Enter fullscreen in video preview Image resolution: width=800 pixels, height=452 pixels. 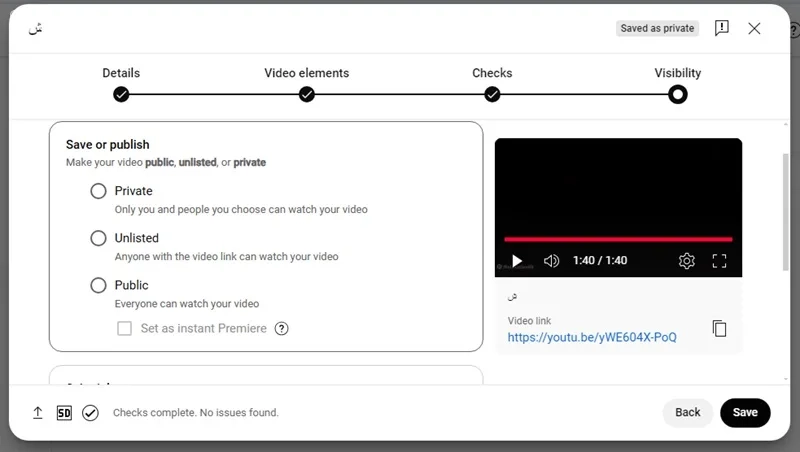(x=719, y=261)
